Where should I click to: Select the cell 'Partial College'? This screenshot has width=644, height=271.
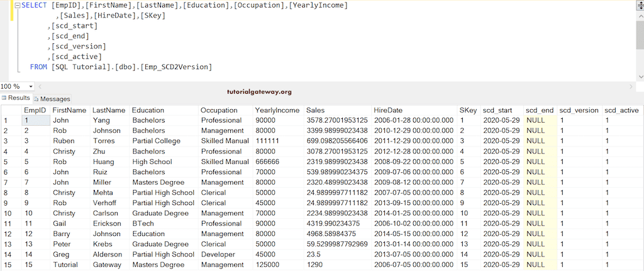point(164,141)
